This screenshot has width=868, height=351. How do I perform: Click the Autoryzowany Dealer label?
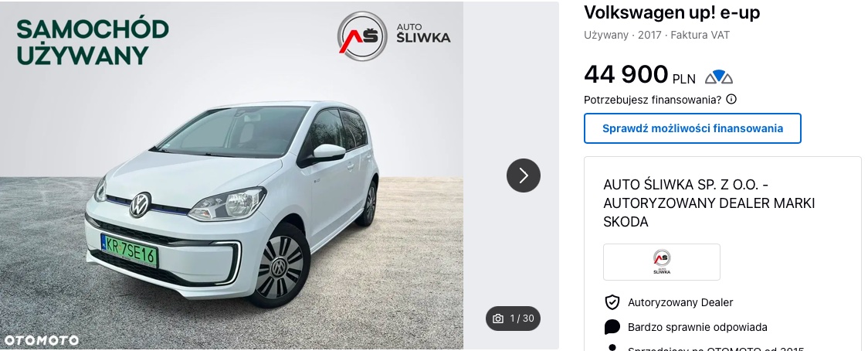click(x=680, y=303)
